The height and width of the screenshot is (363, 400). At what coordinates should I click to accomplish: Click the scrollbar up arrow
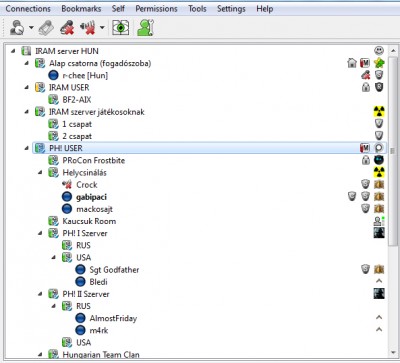392,51
